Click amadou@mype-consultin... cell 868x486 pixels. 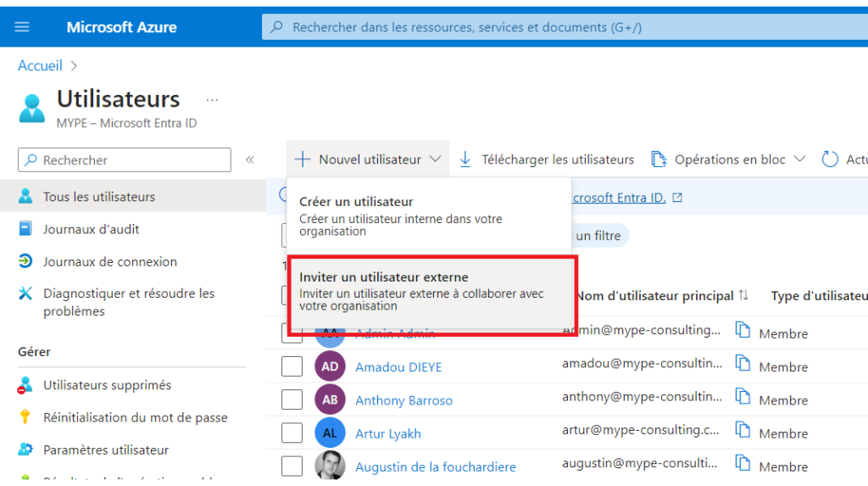(643, 363)
